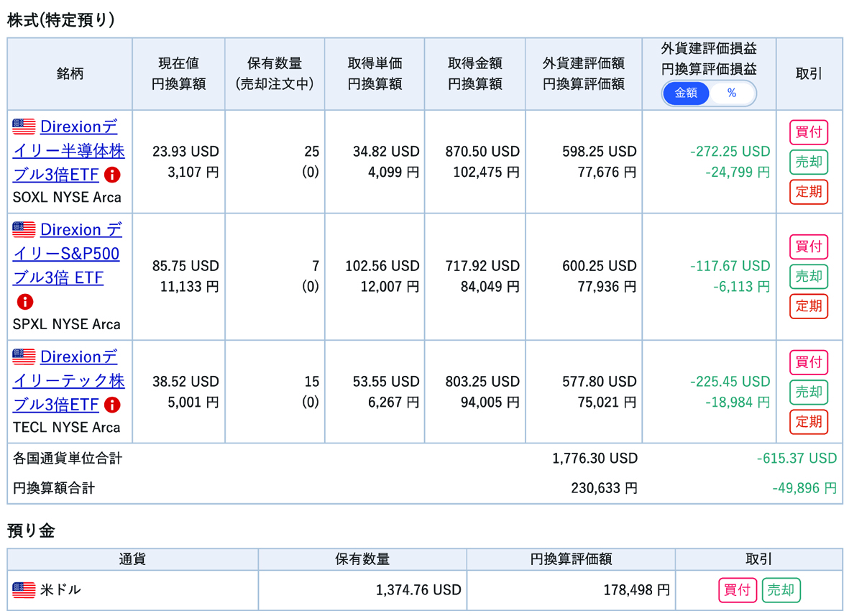Screen dimensions: 849x616
Task: Click the 38.52 USD current price
Action: pyautogui.click(x=185, y=382)
